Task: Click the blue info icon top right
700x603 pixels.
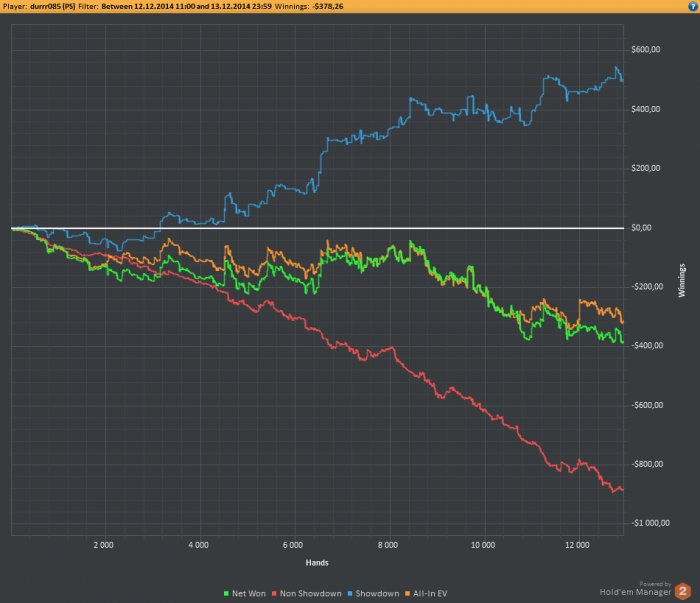Action: (x=693, y=6)
